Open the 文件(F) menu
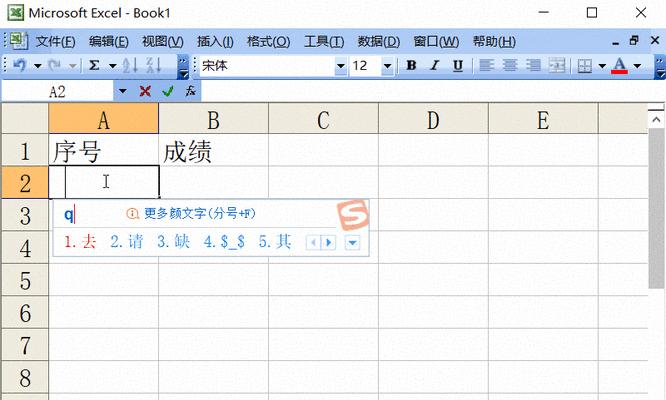The height and width of the screenshot is (400, 666). click(55, 42)
